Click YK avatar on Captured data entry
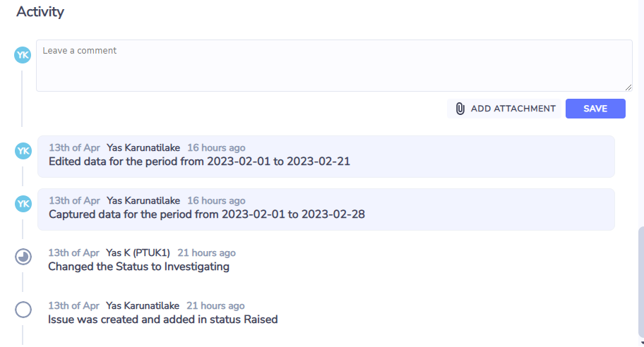644x347 pixels. tap(23, 204)
